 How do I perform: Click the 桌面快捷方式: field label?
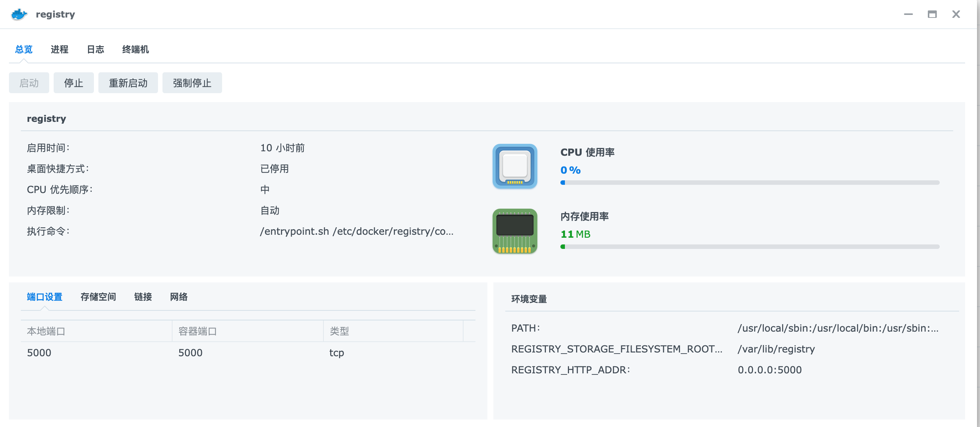click(x=58, y=168)
